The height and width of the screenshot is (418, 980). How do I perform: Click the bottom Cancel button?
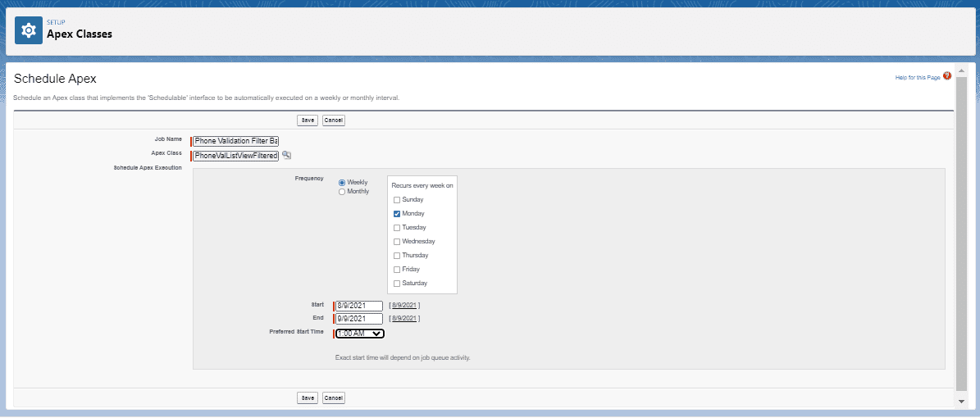tap(334, 398)
